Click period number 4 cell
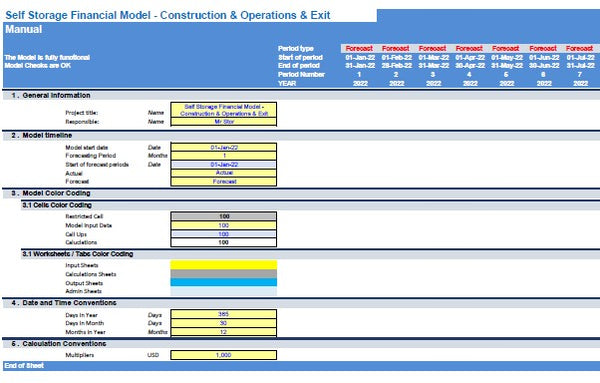The image size is (600, 383). pos(469,75)
